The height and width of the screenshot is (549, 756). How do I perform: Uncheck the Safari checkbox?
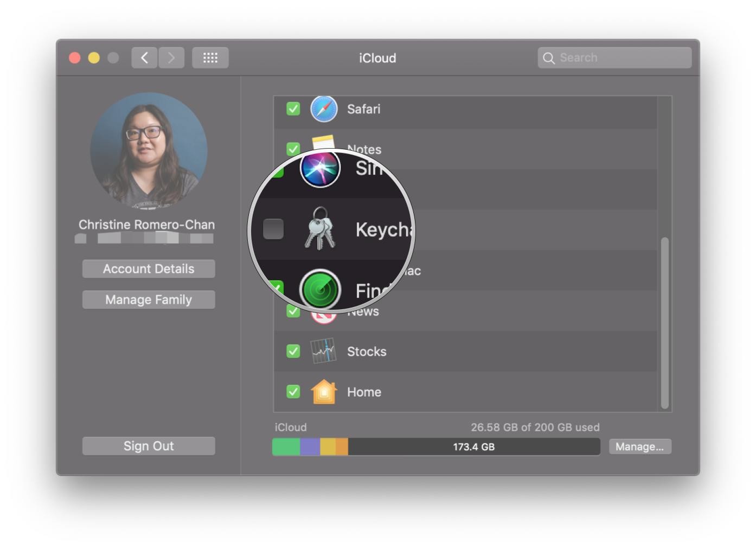pyautogui.click(x=293, y=108)
